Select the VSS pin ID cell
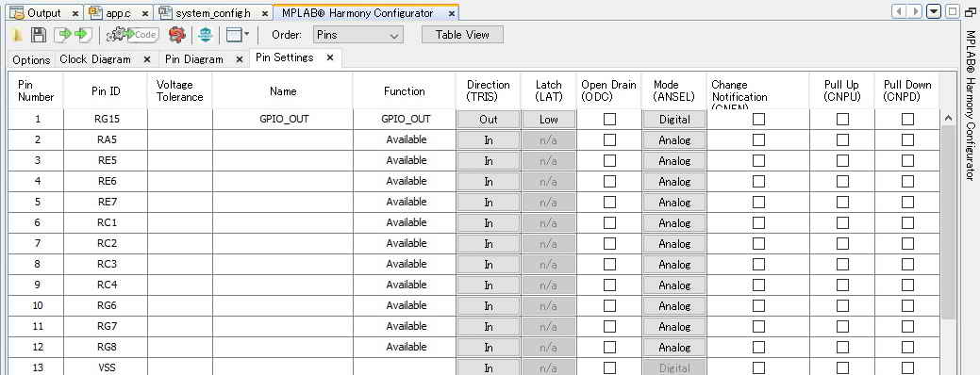The image size is (980, 375). coord(106,367)
